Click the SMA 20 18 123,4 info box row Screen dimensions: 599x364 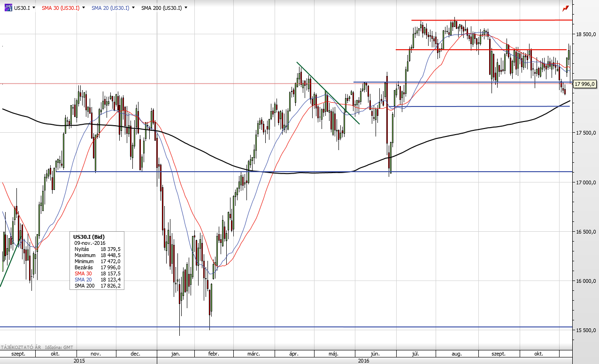click(97, 280)
